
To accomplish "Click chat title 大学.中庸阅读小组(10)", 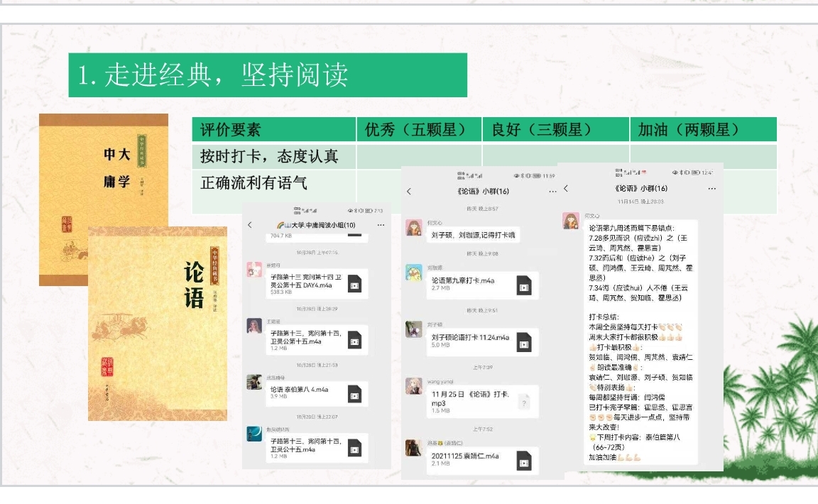I will (315, 225).
